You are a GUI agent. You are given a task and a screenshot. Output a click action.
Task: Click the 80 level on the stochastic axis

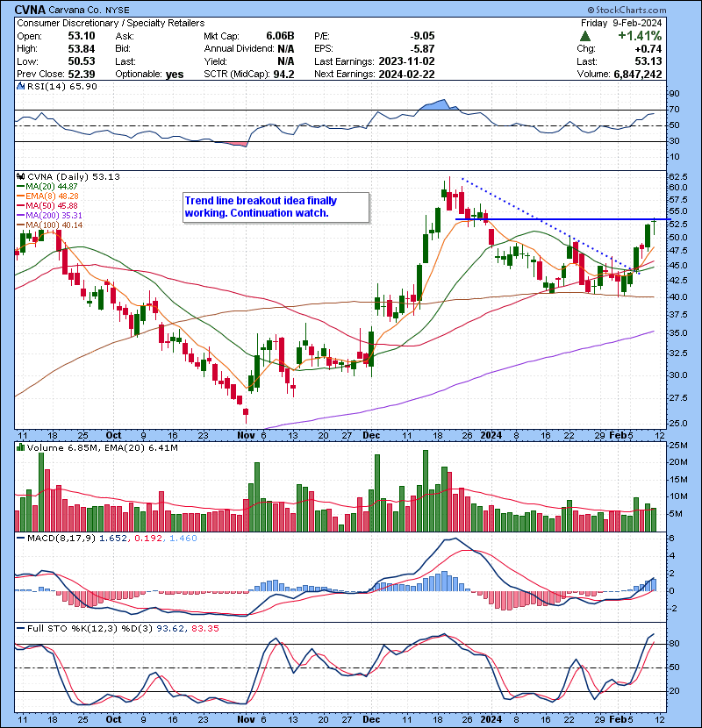pyautogui.click(x=674, y=644)
